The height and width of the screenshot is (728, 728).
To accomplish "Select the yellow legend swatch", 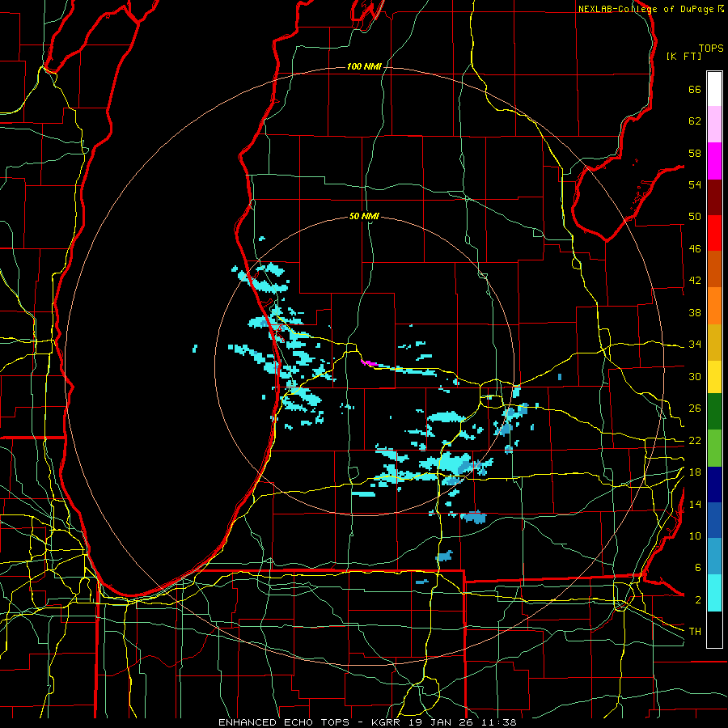I will 714,377.
